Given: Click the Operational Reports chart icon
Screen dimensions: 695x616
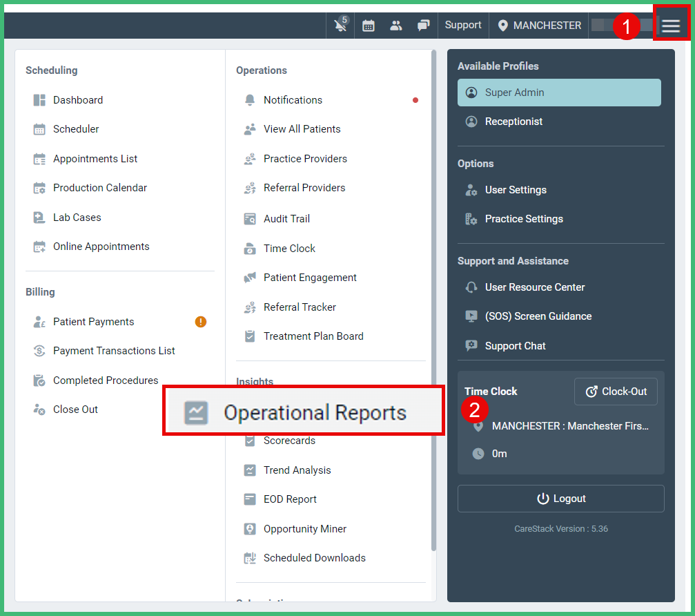Looking at the screenshot, I should coord(197,411).
